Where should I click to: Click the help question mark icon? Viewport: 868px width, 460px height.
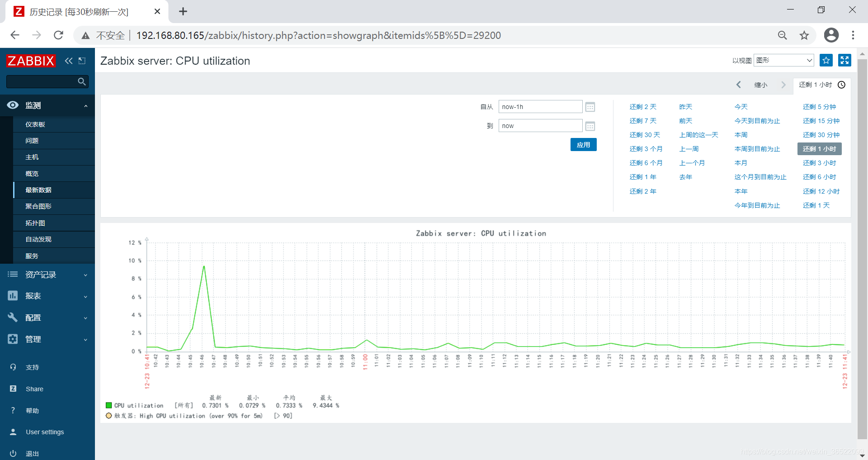(13, 410)
